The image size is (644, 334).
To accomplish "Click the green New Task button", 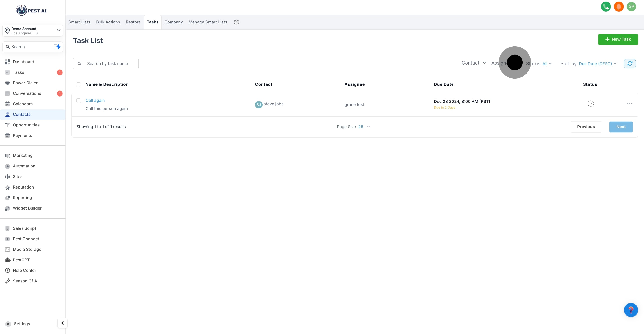I will 617,39.
